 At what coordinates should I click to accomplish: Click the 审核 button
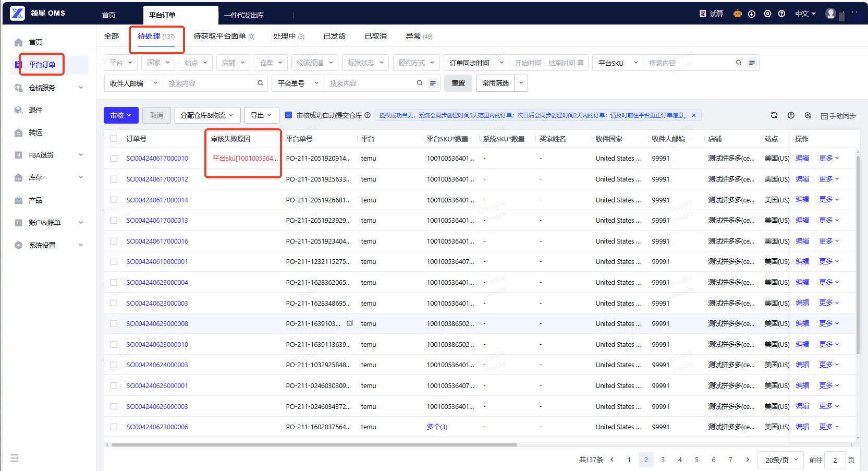(x=121, y=115)
